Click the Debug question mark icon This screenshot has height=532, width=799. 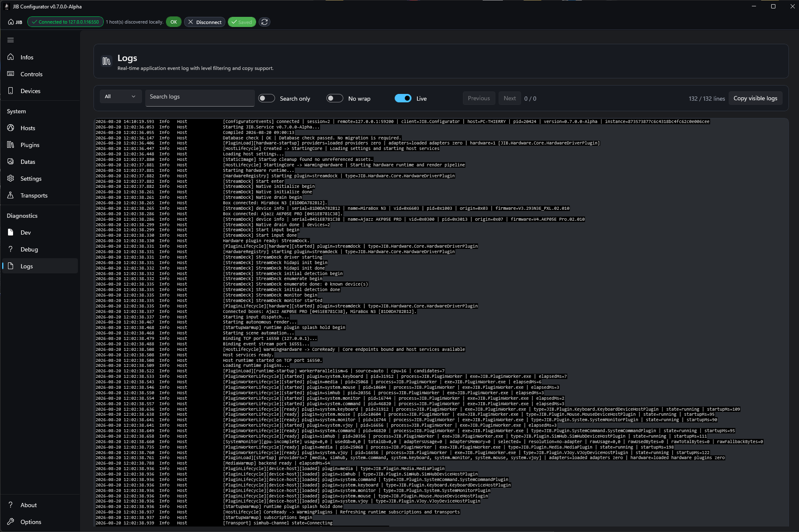(x=11, y=249)
